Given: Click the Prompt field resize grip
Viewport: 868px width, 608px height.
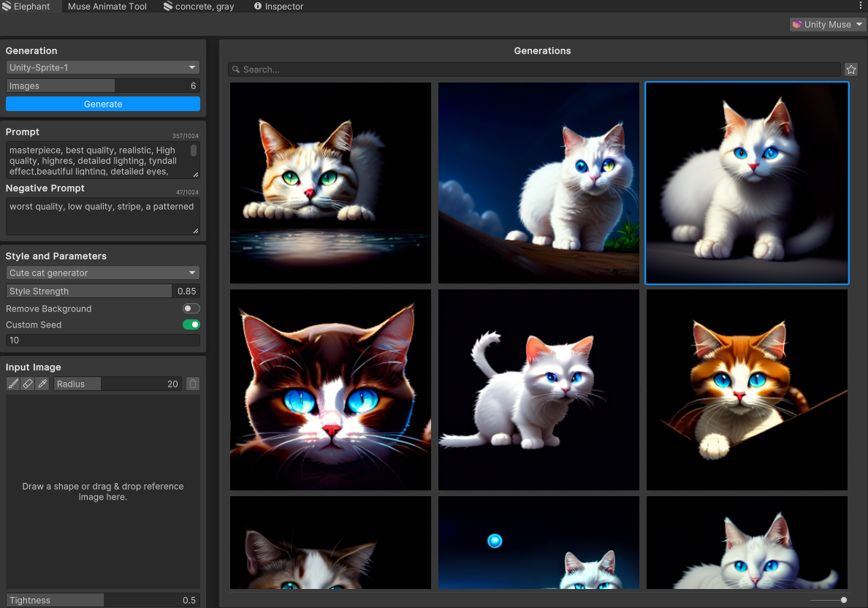Looking at the screenshot, I should (195, 175).
